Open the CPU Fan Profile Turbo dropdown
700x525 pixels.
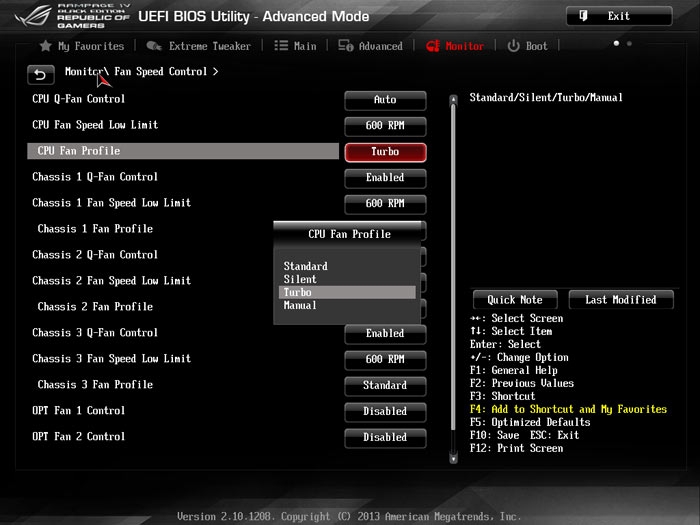(x=385, y=152)
